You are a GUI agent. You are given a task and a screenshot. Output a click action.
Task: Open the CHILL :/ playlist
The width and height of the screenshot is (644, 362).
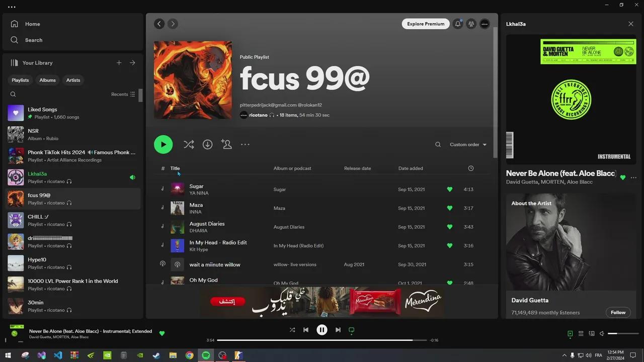pyautogui.click(x=73, y=220)
